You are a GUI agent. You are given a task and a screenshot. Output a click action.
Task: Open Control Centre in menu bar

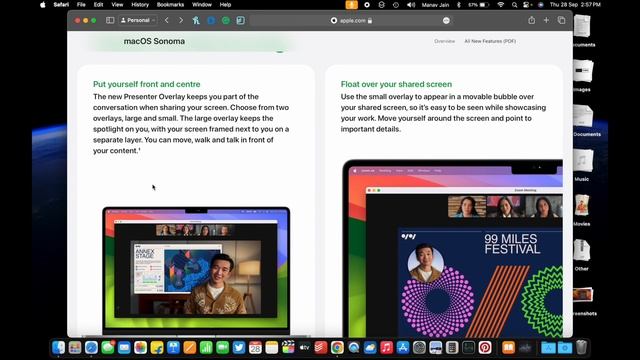(x=527, y=4)
